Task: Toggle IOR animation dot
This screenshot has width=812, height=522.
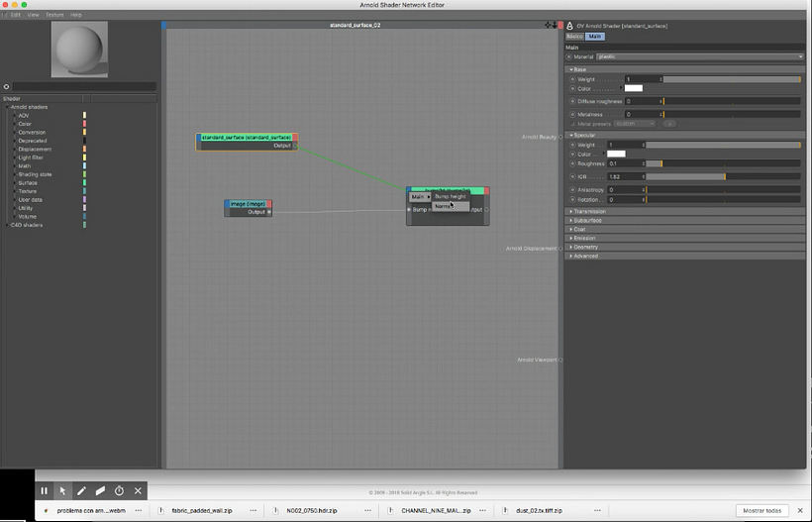Action: 572,176
